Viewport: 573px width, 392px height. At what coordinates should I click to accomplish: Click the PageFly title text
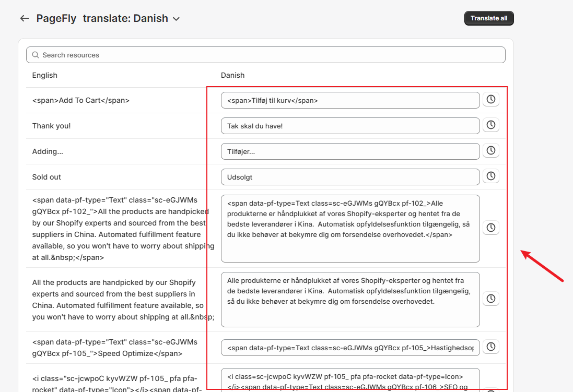point(56,18)
